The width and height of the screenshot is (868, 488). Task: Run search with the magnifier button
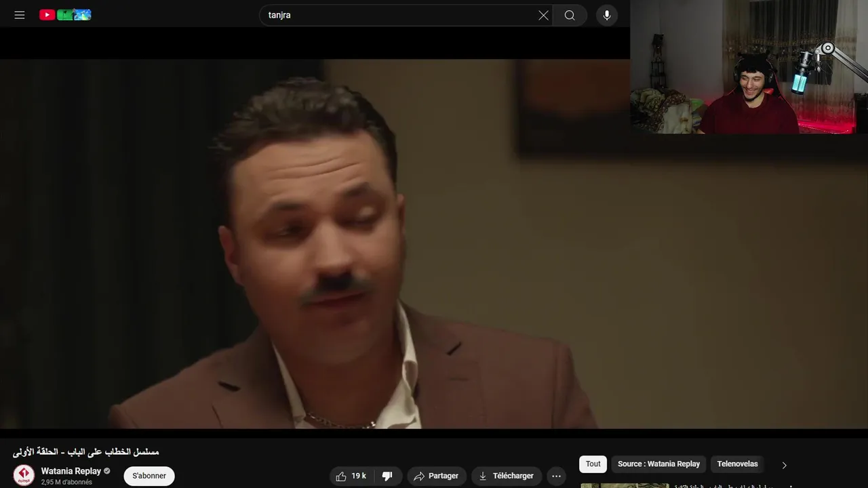[x=570, y=15]
